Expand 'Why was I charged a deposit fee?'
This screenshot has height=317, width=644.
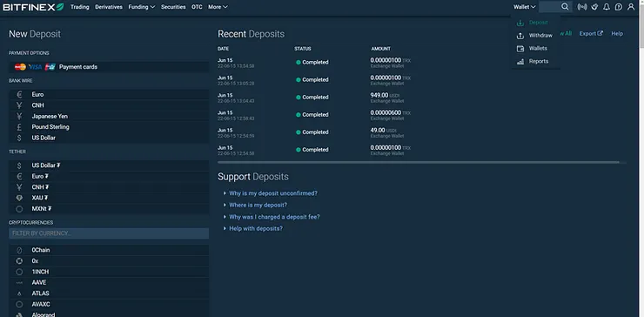274,217
